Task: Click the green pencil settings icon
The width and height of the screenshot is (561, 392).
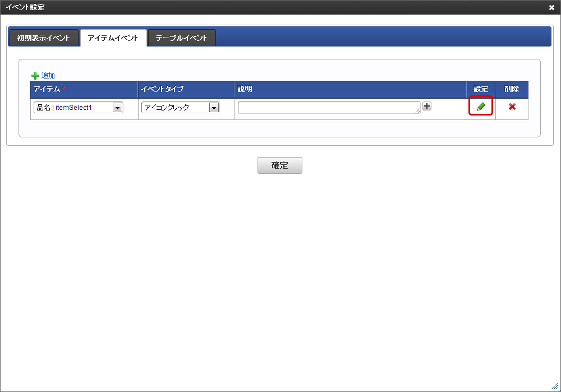Action: pos(481,107)
